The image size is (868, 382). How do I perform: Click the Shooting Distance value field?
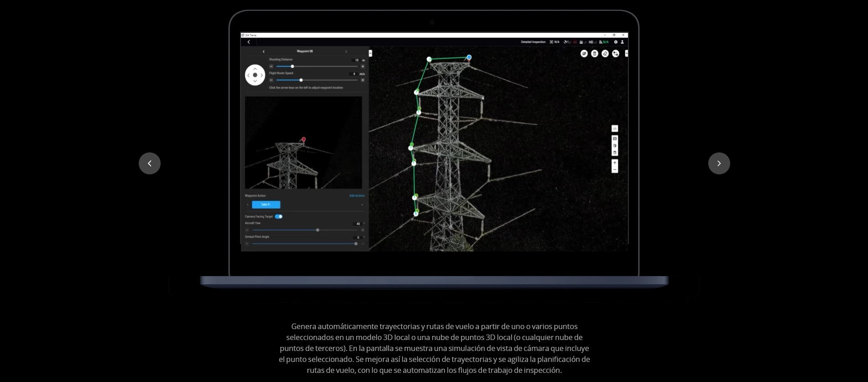coord(356,60)
